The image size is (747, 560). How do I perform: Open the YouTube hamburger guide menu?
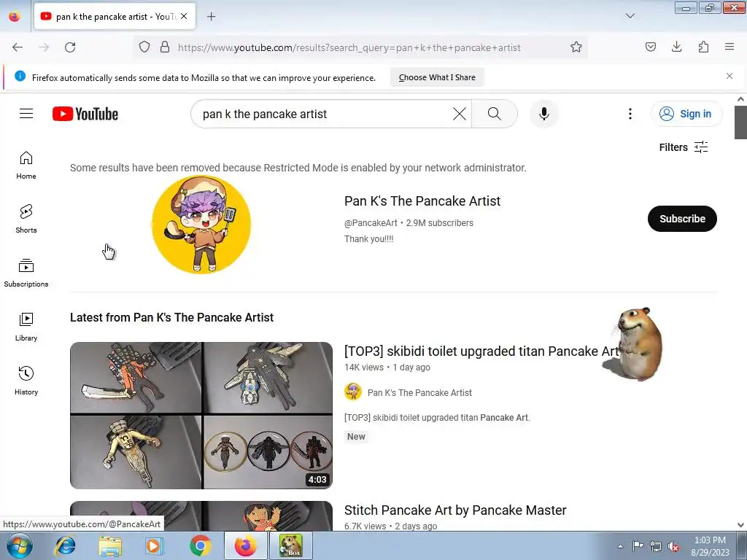[26, 113]
